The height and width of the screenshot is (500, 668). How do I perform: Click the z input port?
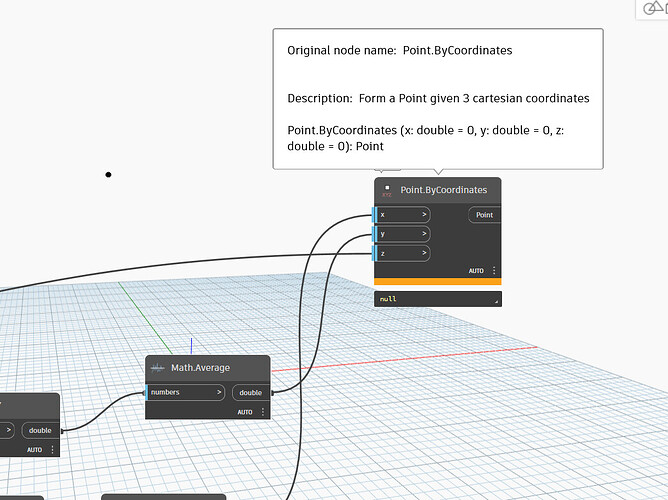402,253
